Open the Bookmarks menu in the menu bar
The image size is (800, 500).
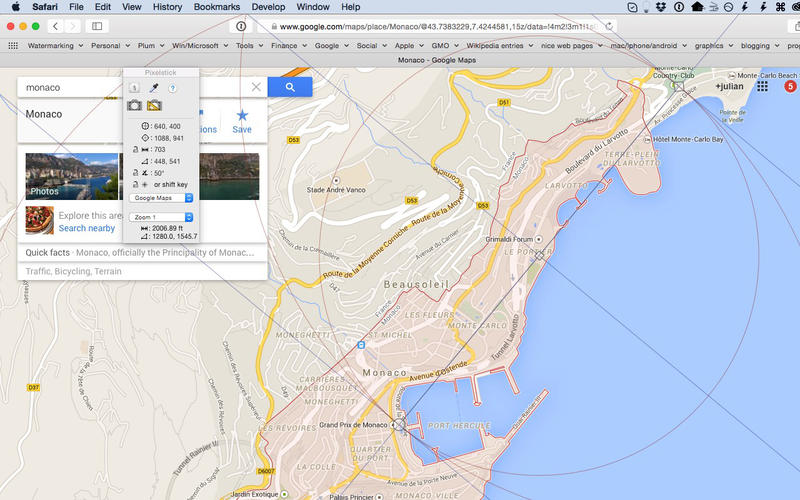pyautogui.click(x=217, y=7)
